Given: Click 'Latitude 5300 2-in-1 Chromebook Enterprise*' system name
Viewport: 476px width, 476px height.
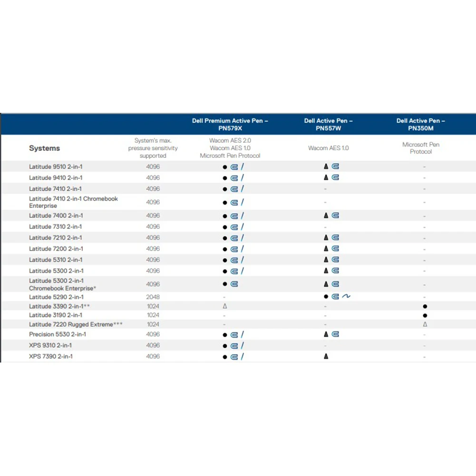Looking at the screenshot, I should point(63,284).
